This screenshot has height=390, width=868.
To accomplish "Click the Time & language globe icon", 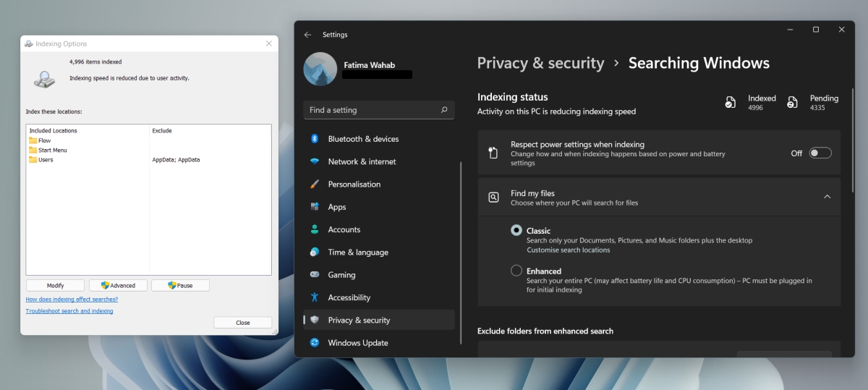I will click(x=315, y=253).
